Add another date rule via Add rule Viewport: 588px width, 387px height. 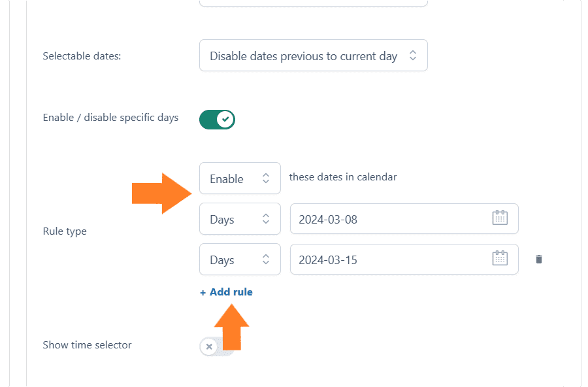click(x=226, y=292)
